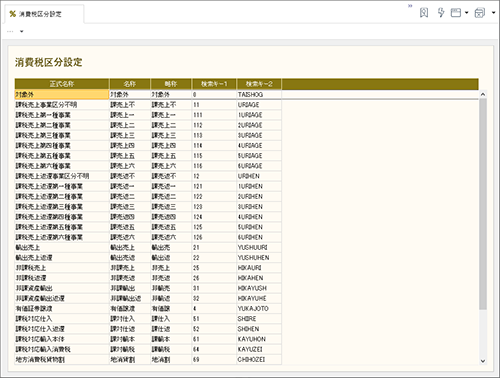Sort by the 検索キー2 column header
The width and height of the screenshot is (500, 378).
(259, 84)
